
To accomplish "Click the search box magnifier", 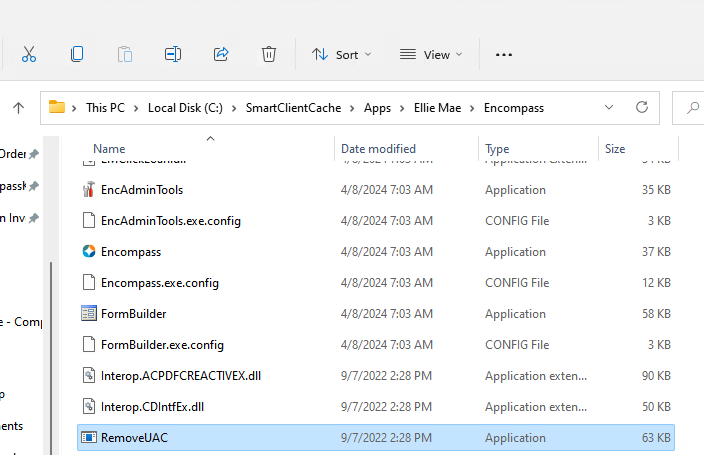I will [x=693, y=107].
